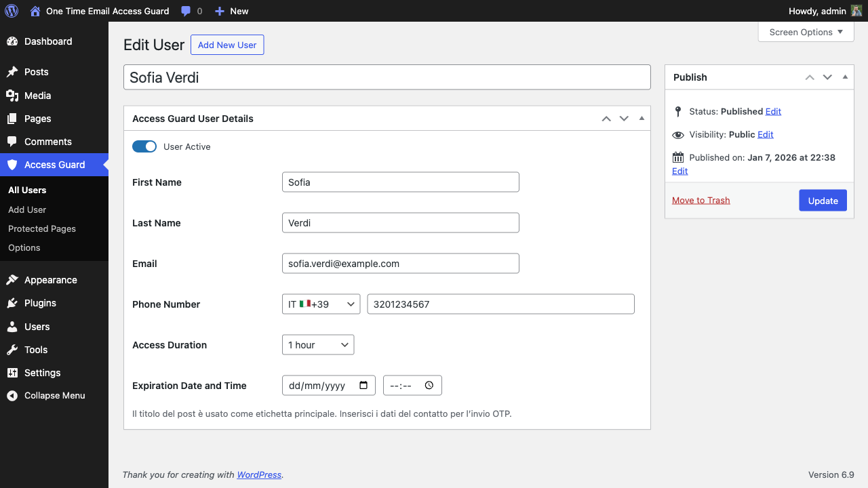868x488 pixels.
Task: Click the Move to Trash link
Action: 701,200
